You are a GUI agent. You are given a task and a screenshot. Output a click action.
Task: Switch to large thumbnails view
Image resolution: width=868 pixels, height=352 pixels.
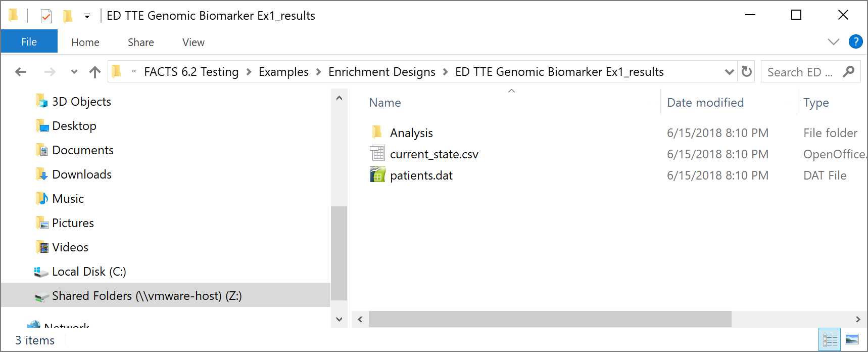pos(852,340)
